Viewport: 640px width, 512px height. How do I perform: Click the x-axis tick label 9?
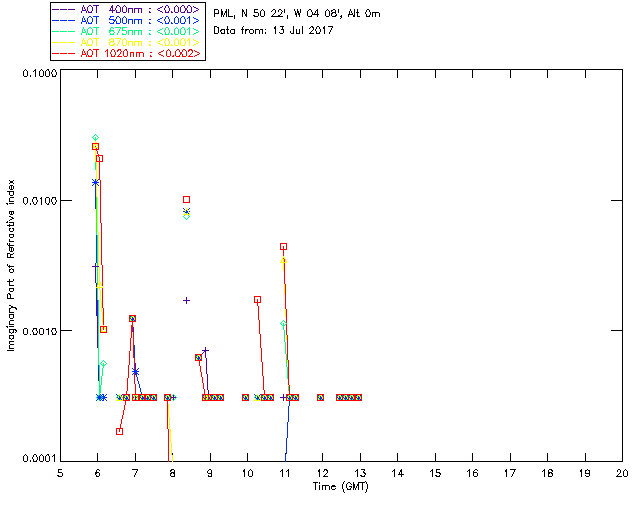click(x=210, y=473)
